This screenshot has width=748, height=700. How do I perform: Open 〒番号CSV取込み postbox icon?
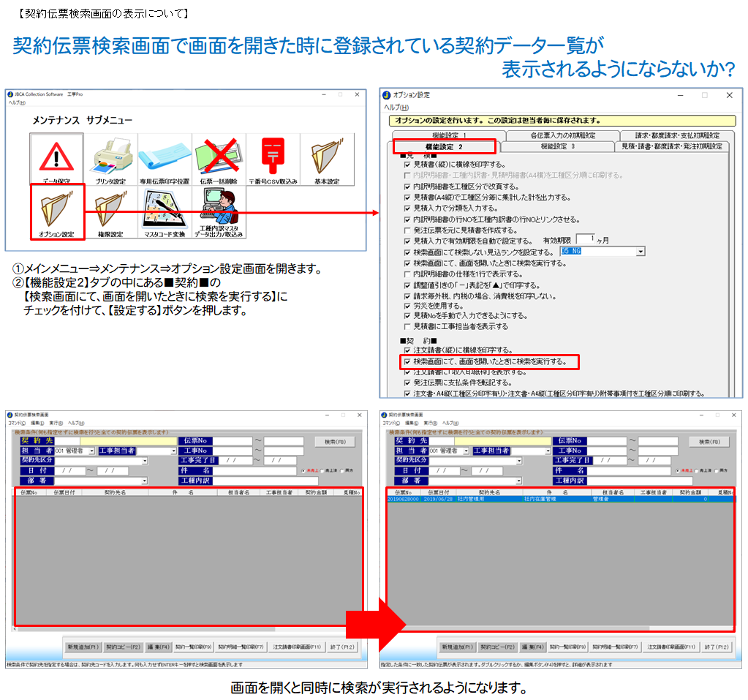point(273,159)
